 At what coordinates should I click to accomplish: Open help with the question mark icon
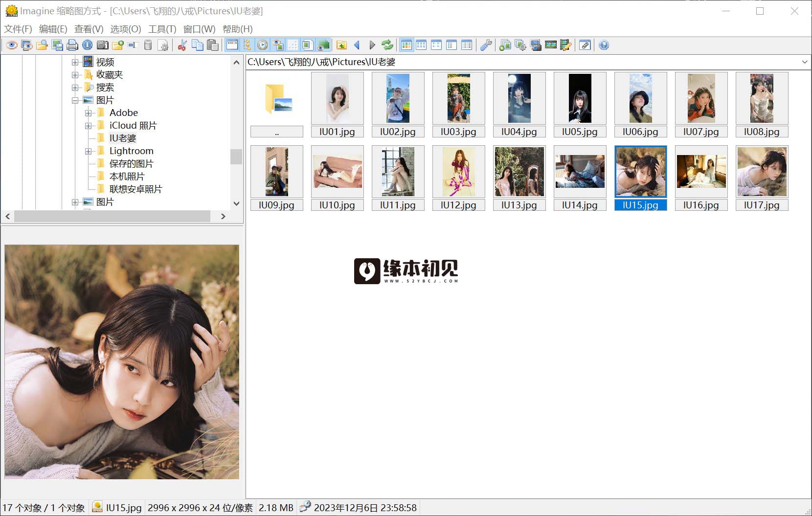pos(604,45)
